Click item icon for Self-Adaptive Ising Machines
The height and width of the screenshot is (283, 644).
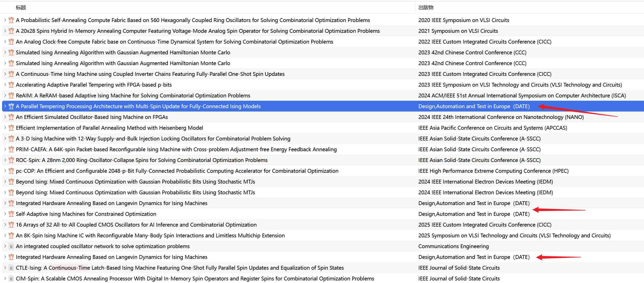click(x=11, y=214)
